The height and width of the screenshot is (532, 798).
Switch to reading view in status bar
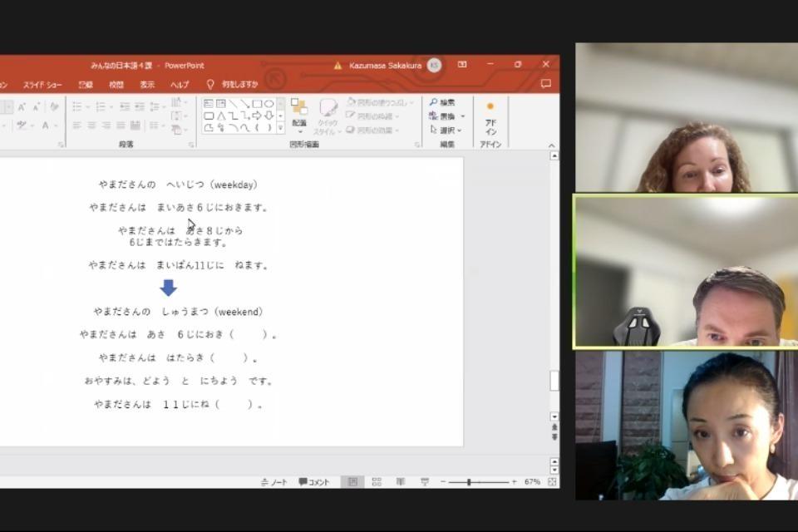click(400, 482)
